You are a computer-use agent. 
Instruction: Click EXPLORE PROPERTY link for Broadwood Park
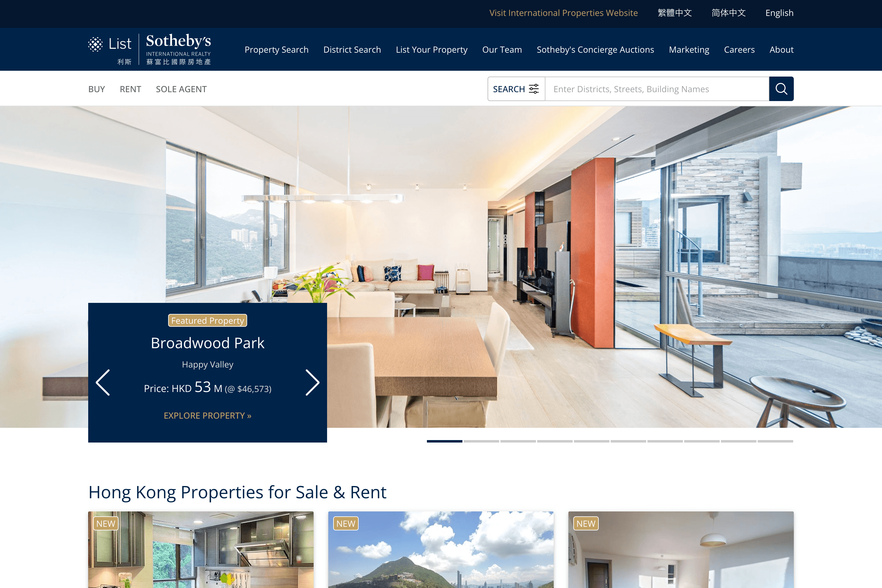(207, 415)
